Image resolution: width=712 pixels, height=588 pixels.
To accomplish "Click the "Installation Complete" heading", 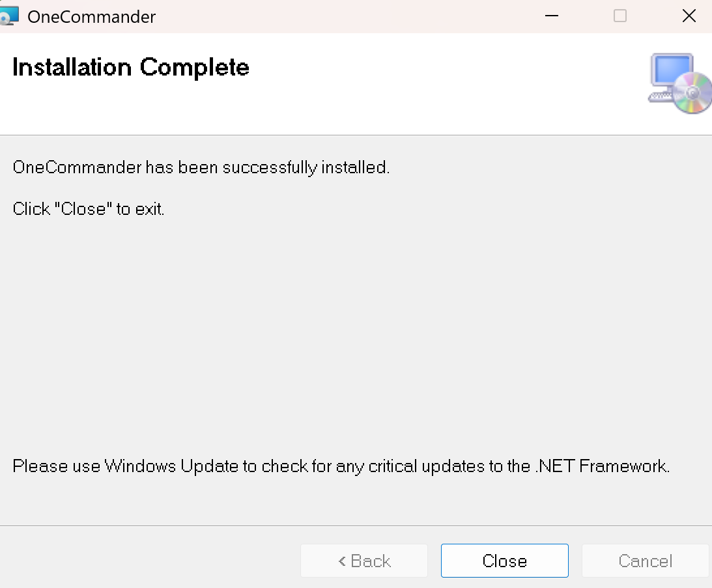I will coord(131,67).
